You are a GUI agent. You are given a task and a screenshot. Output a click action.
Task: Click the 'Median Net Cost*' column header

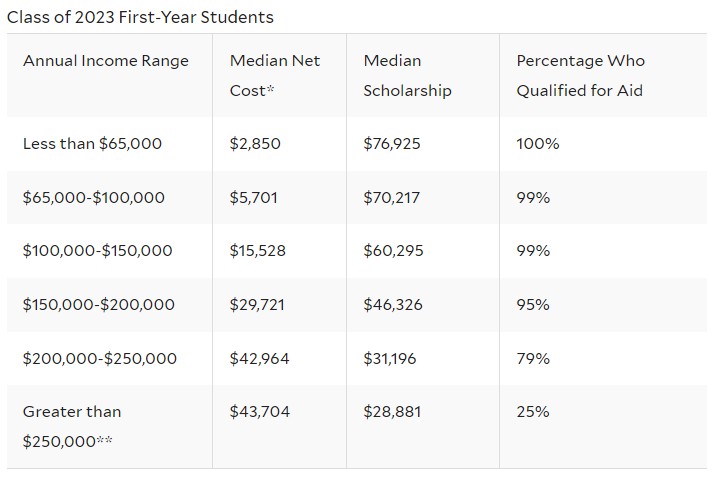tap(275, 75)
